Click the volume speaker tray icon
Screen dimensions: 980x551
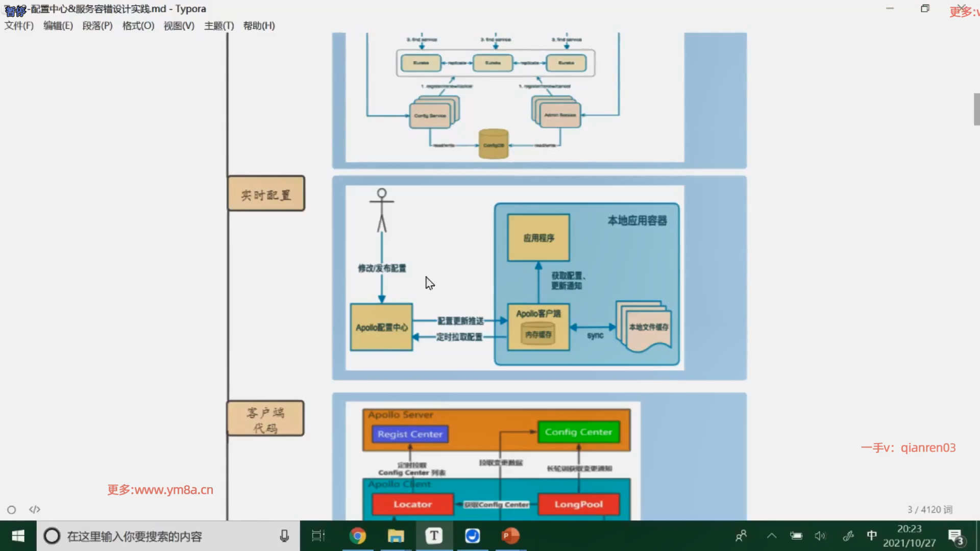point(820,536)
